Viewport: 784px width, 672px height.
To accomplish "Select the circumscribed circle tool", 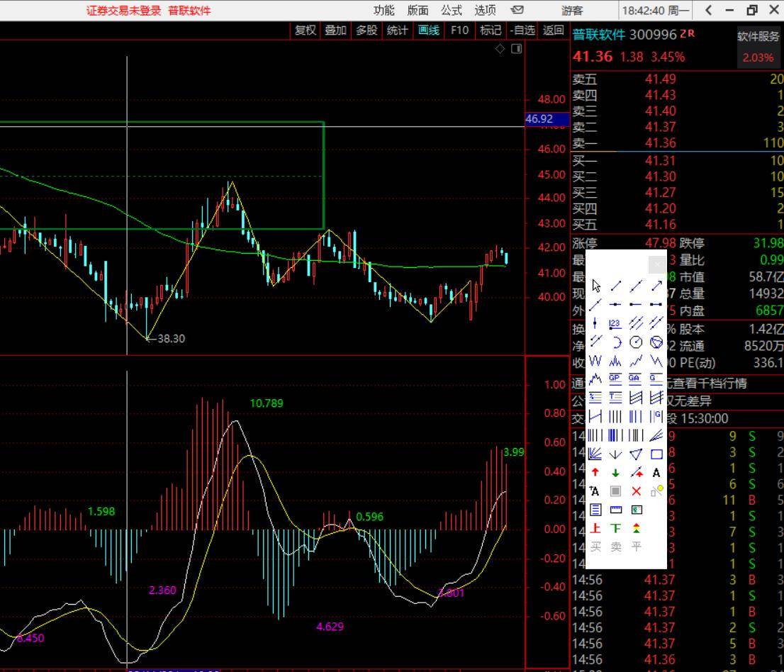I will click(656, 342).
